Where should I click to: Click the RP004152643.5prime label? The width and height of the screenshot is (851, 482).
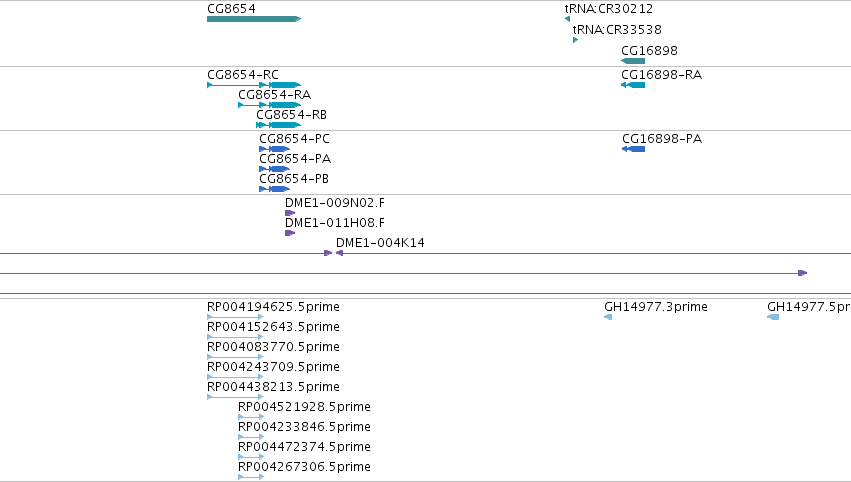(273, 327)
